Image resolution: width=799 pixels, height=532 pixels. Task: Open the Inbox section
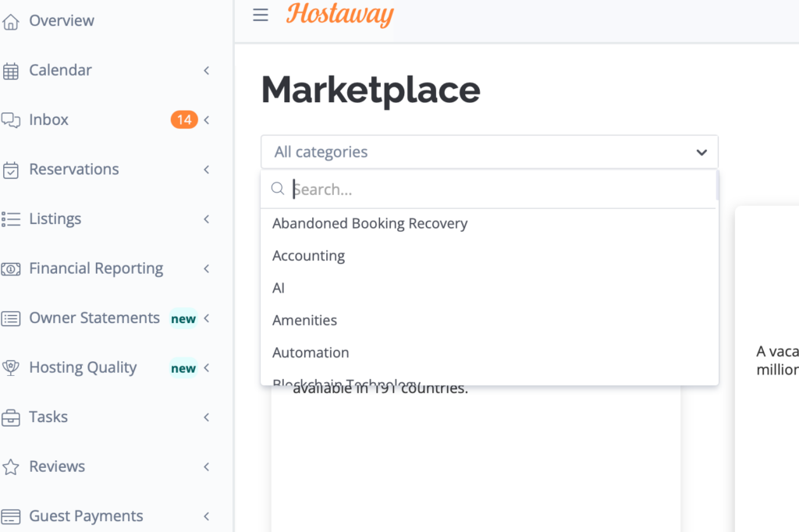click(x=49, y=119)
